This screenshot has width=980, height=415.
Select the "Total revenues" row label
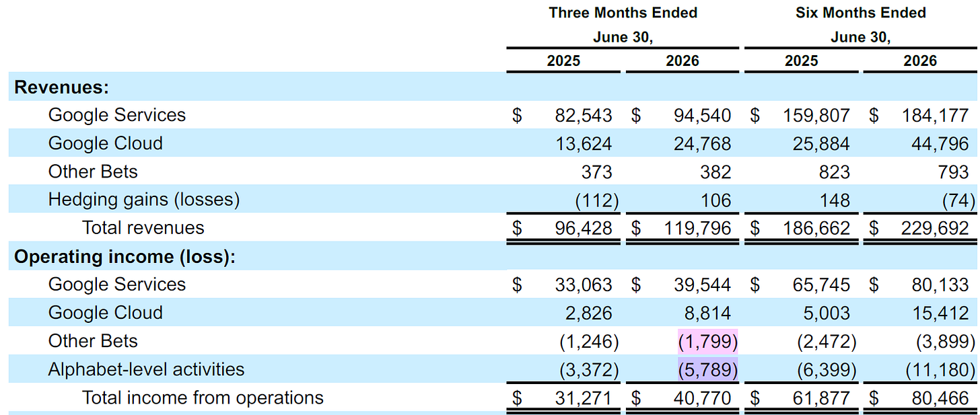point(143,228)
